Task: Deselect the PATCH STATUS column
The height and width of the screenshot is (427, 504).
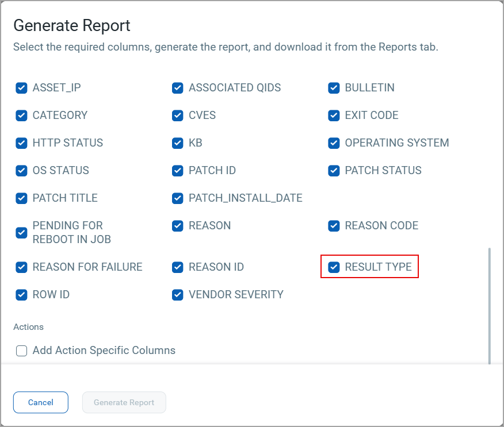Action: [x=334, y=171]
